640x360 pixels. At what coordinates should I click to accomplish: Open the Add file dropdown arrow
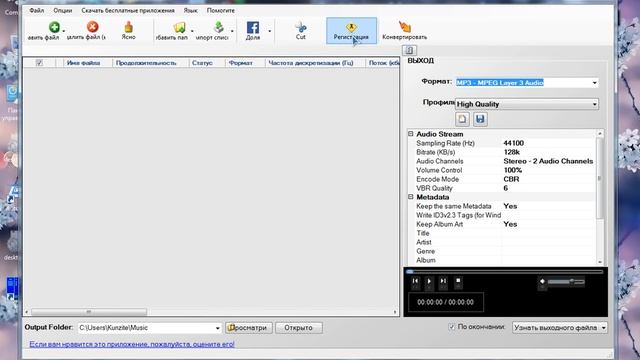point(64,31)
